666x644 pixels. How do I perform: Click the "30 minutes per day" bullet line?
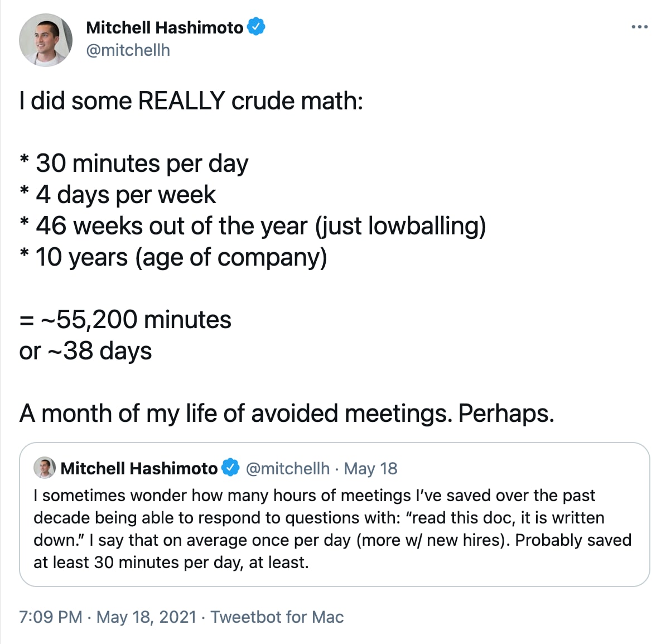pos(134,164)
